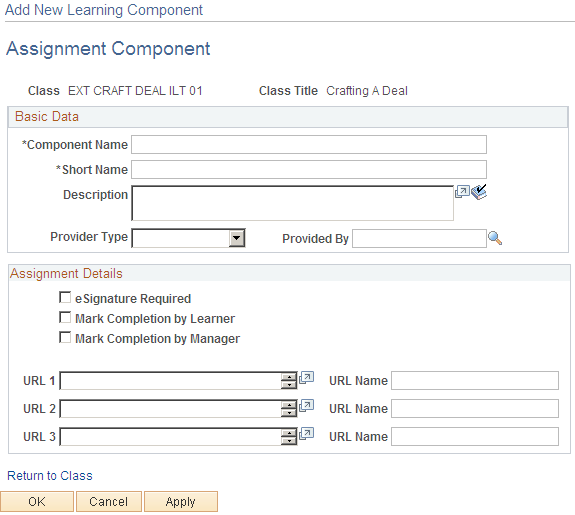Click the URL 1 scroll arrows
Screen dimensions: 575x515
click(x=289, y=381)
